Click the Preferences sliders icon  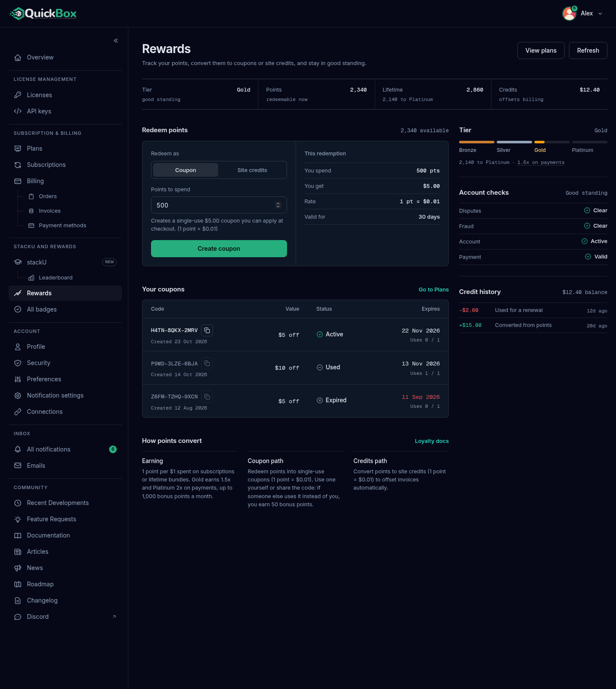coord(18,379)
